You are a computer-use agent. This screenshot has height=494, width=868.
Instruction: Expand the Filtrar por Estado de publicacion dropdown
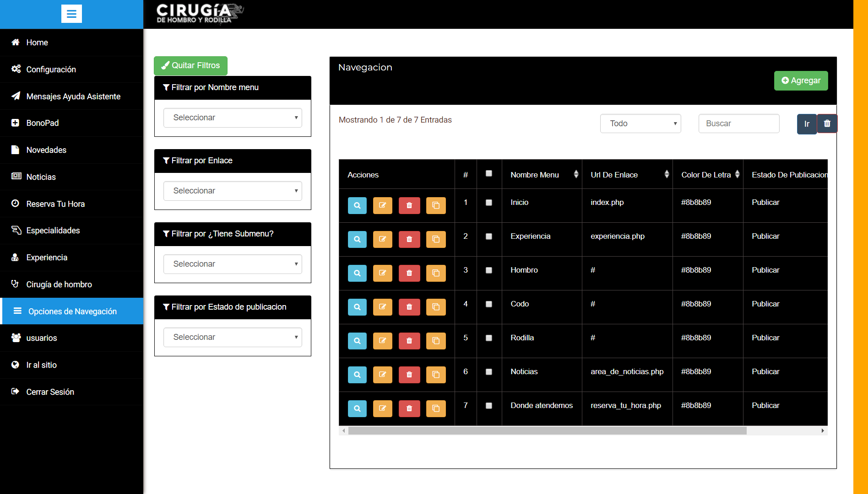(233, 337)
